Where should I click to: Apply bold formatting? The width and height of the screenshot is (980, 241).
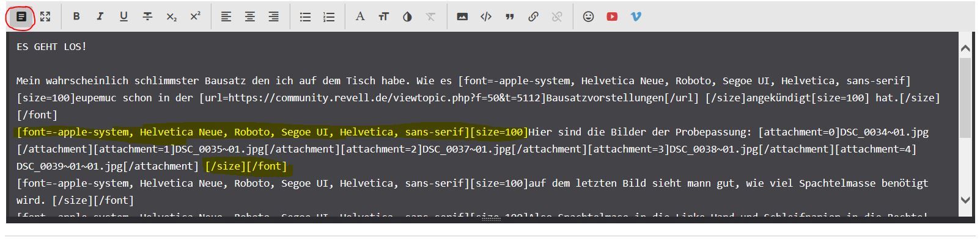[x=76, y=16]
